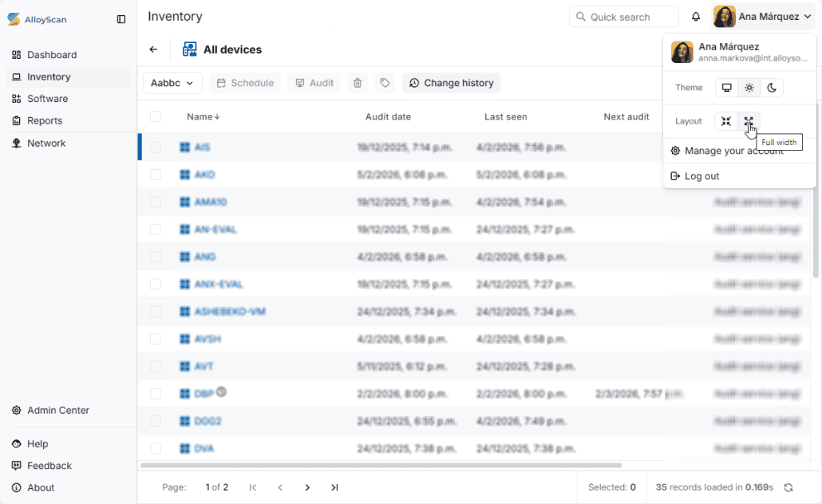Tick the ANK-EVAL row checkbox
822x504 pixels.
(156, 284)
